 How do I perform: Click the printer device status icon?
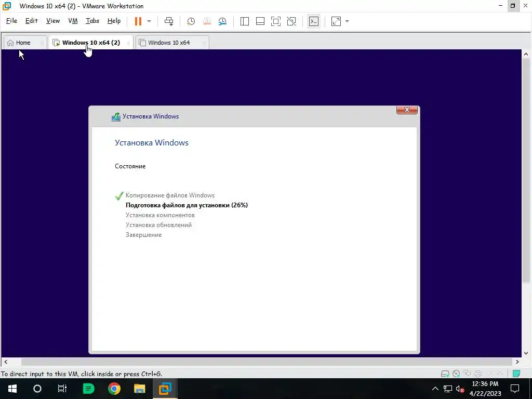[x=478, y=374]
